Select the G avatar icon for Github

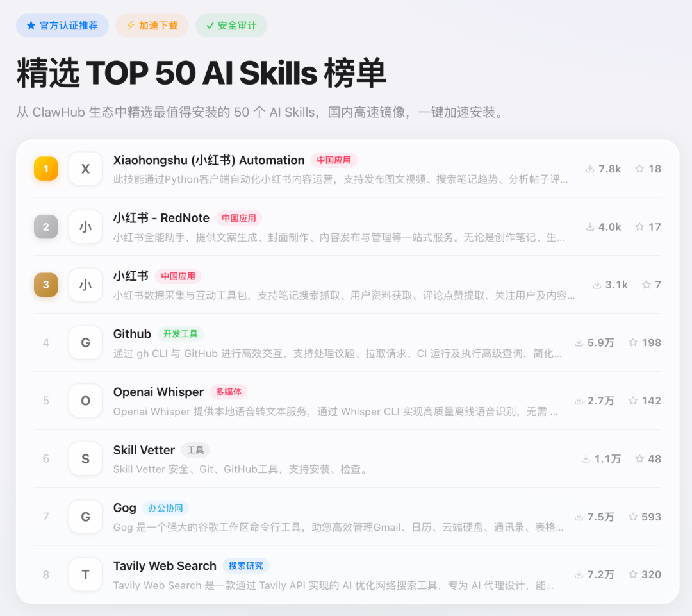tap(85, 342)
